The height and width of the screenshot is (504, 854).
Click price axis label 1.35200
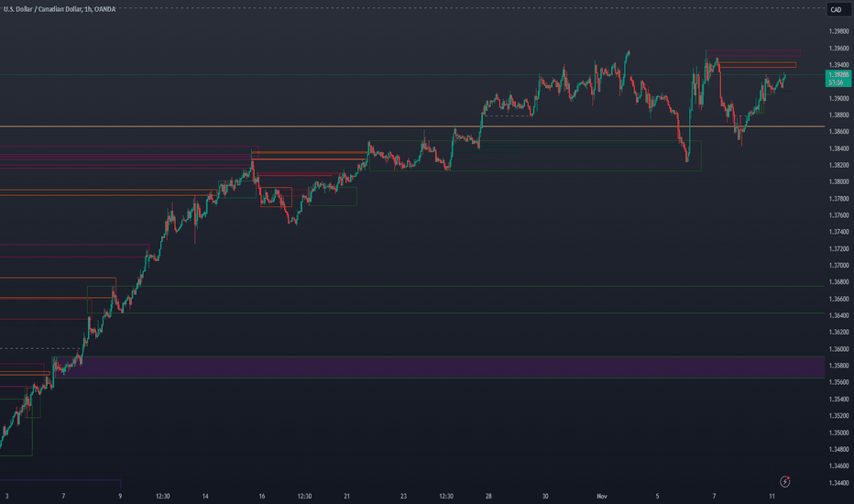[x=838, y=416]
